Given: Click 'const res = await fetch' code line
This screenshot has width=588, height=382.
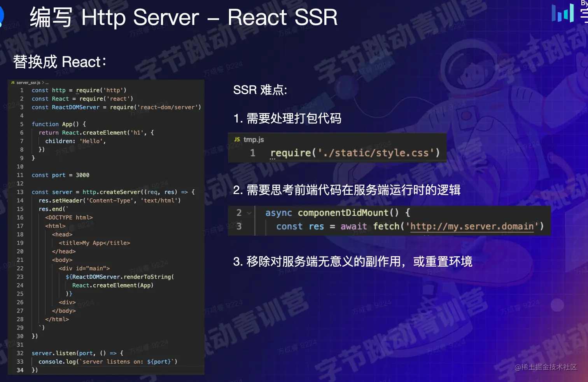Looking at the screenshot, I should tap(410, 226).
